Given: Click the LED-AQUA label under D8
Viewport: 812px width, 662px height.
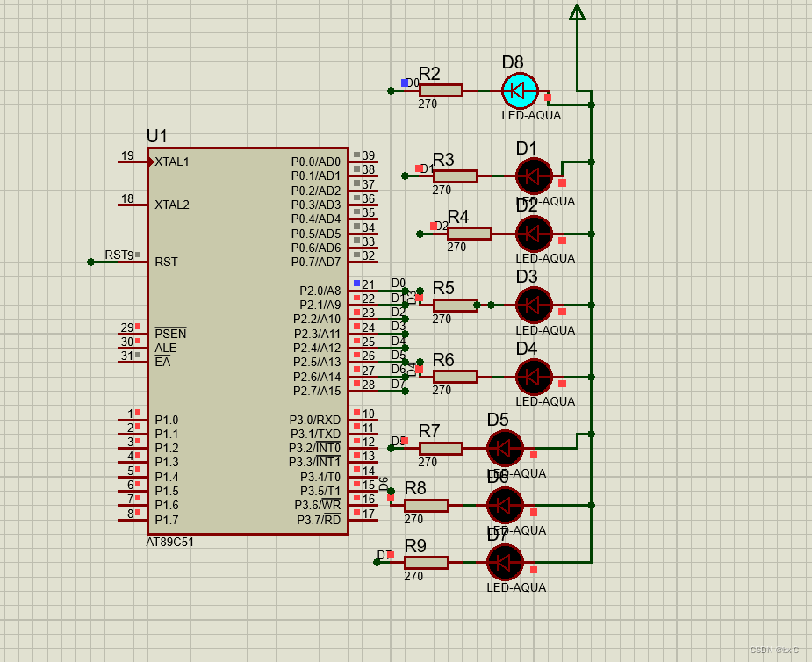Looking at the screenshot, I should click(531, 115).
